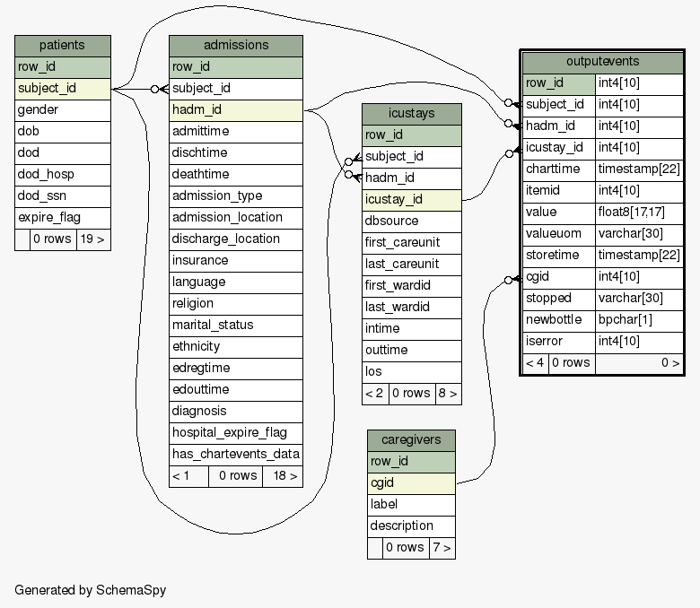Click the '8 >' children count in icustays
The image size is (700, 608).
(448, 394)
